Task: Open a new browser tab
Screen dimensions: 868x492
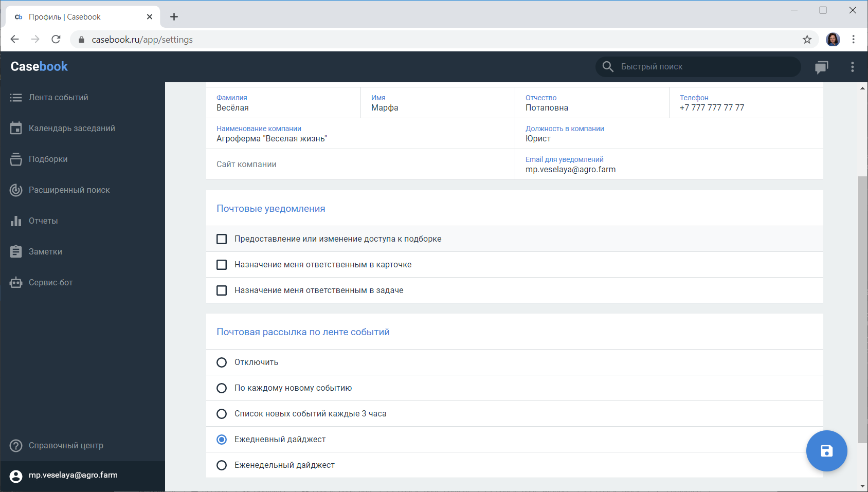Action: [174, 17]
